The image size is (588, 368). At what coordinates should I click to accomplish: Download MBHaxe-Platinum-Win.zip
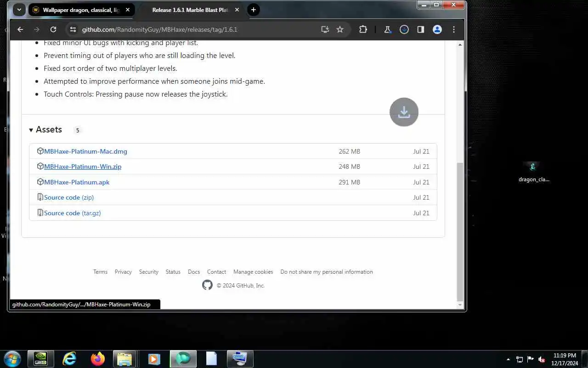[x=83, y=167]
